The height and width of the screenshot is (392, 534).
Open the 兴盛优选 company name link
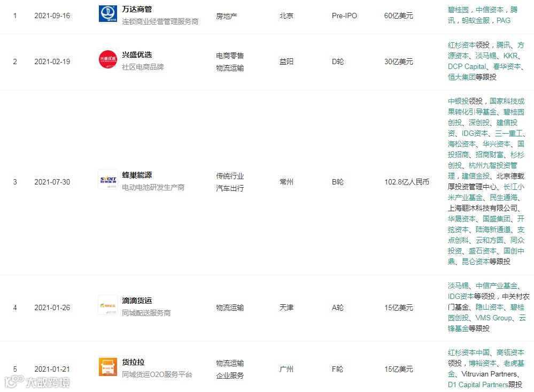(137, 55)
